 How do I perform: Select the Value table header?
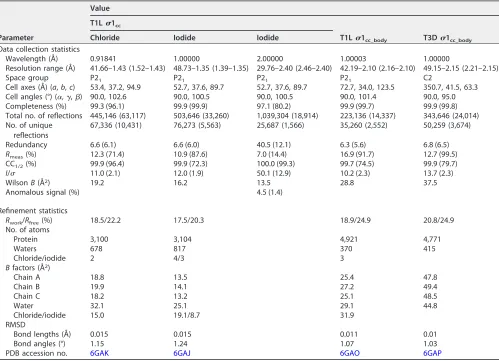click(x=100, y=8)
